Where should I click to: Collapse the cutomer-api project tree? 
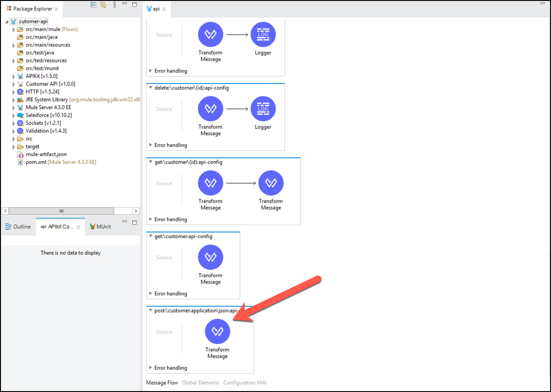coord(7,22)
